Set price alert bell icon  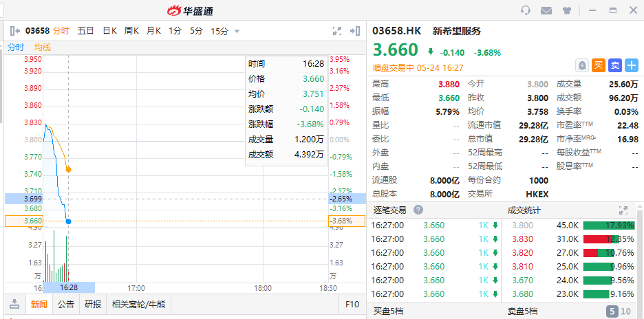(583, 65)
